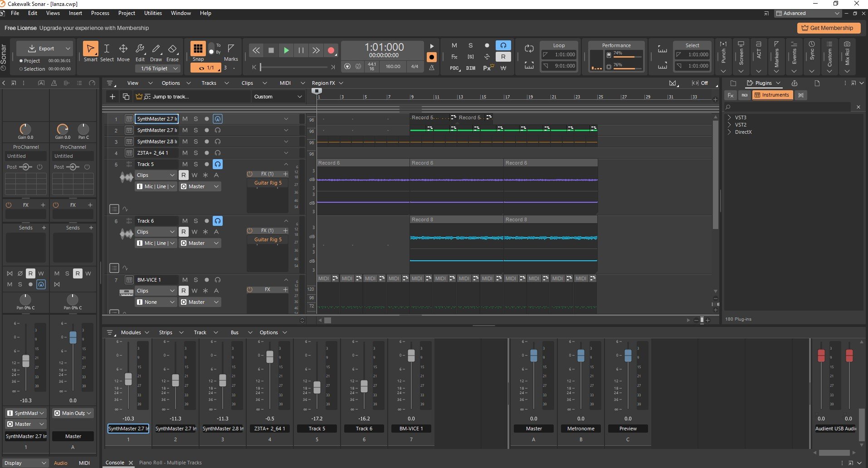The image size is (868, 468).
Task: Expand the VST3 plugin folder
Action: point(729,117)
